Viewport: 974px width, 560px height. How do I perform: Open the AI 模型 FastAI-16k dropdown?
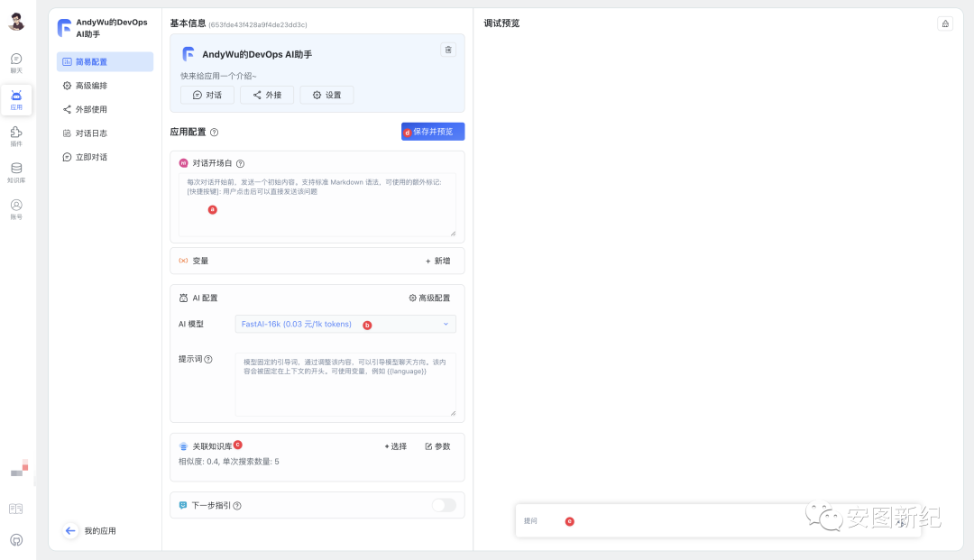[345, 324]
